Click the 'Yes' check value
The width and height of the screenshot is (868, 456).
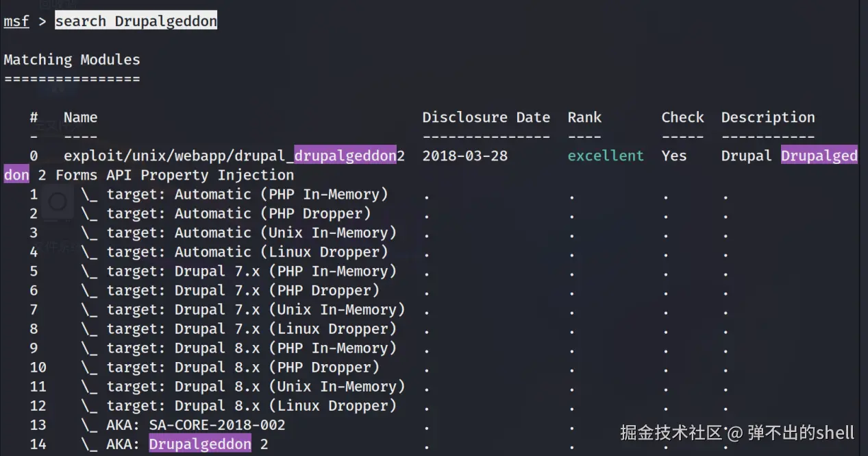coord(674,156)
